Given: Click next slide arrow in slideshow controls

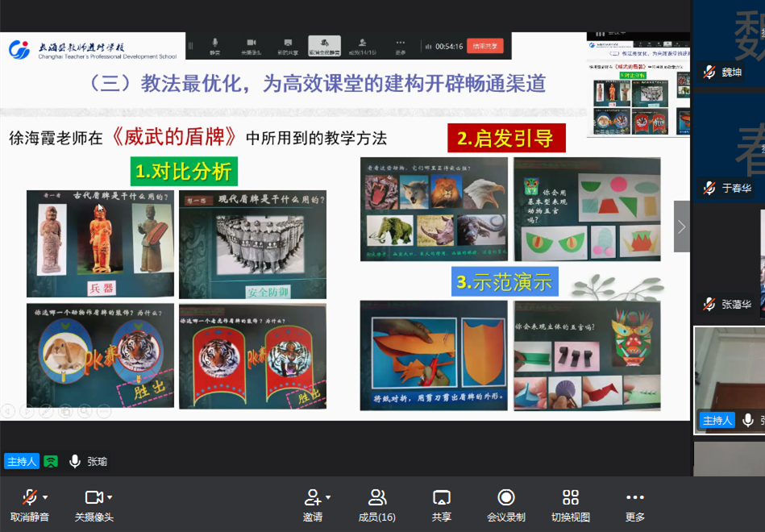Looking at the screenshot, I should click(27, 411).
